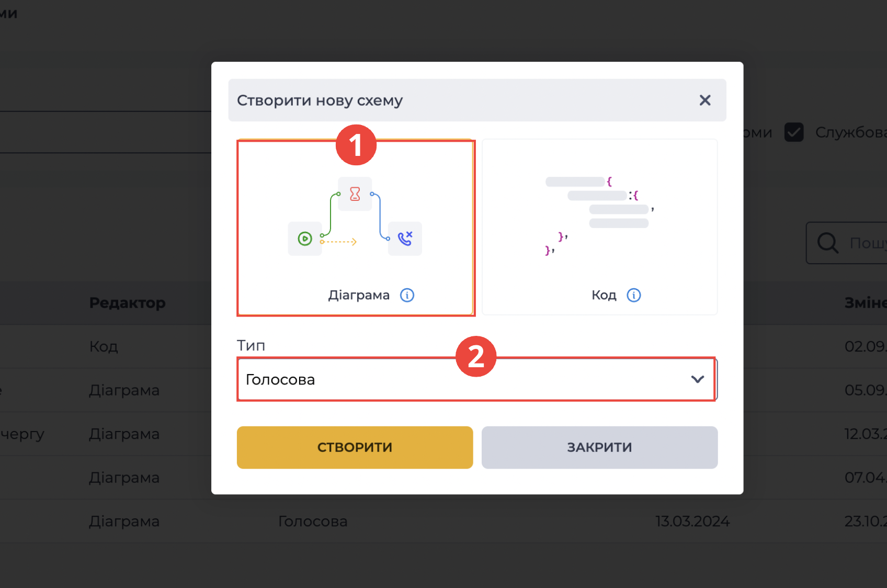The width and height of the screenshot is (887, 588).
Task: Select the Діаграма editor card
Action: point(356,228)
